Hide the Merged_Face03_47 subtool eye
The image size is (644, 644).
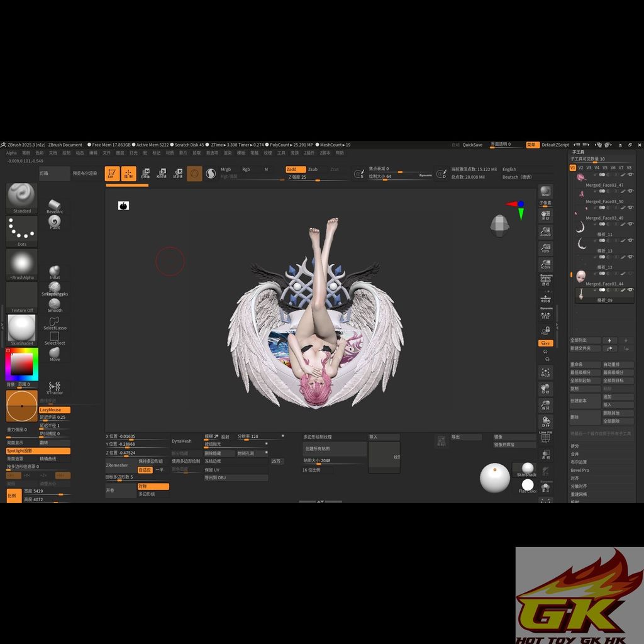[x=630, y=175]
